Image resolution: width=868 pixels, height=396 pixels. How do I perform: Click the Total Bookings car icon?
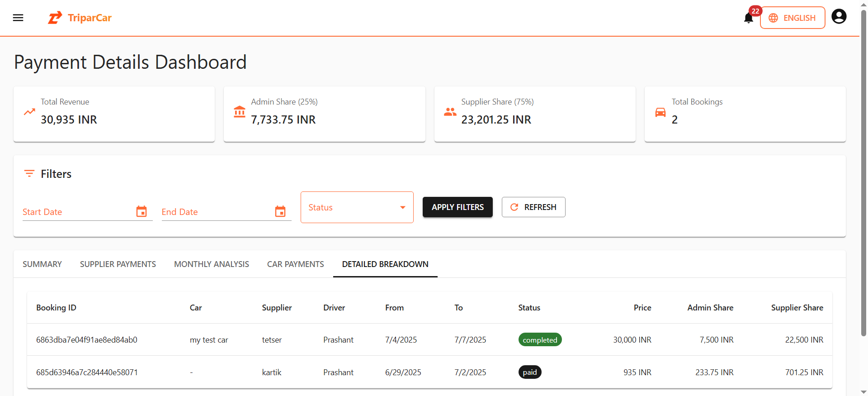[660, 112]
